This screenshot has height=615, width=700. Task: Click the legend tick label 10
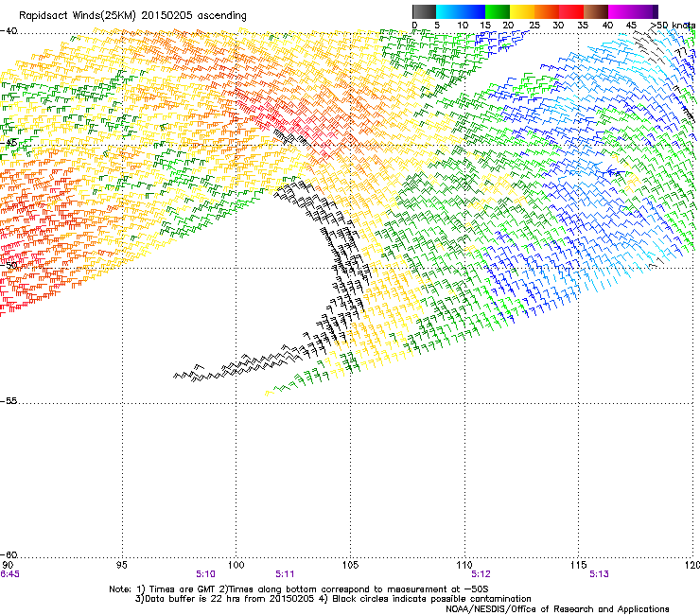point(463,26)
